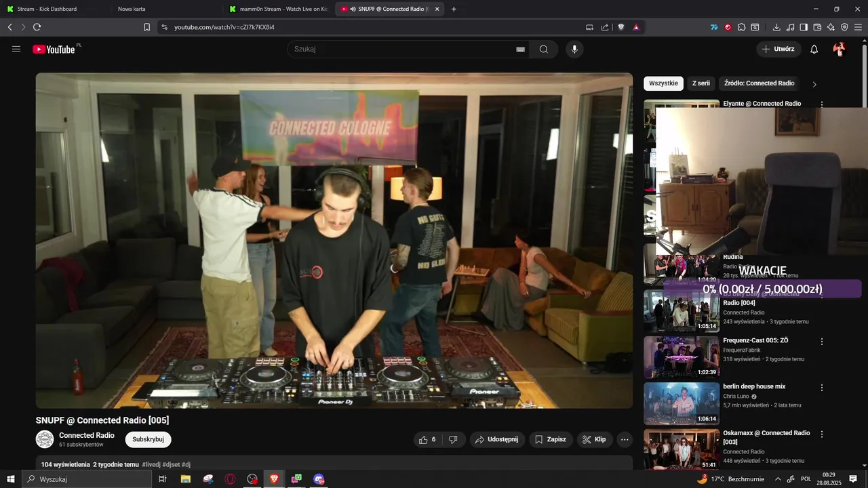Open the 'berlin deep house mix' thumbnail
This screenshot has height=488, width=868.
(682, 403)
